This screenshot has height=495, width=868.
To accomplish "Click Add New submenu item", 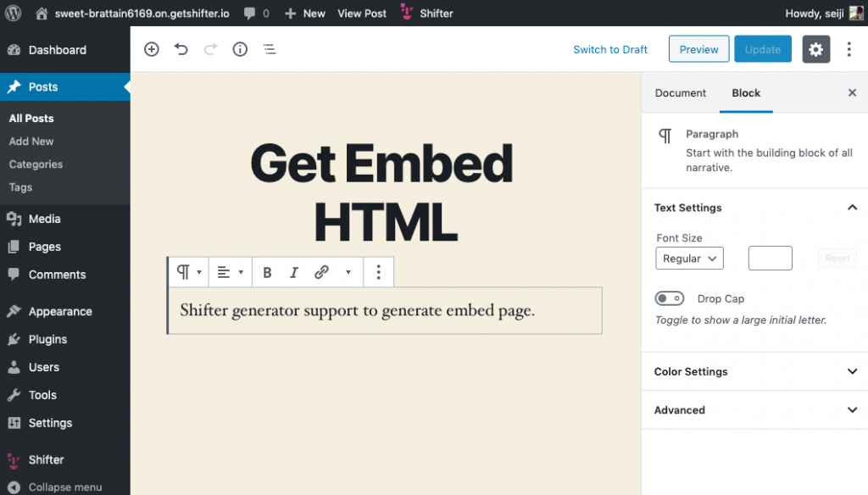I will pyautogui.click(x=31, y=142).
